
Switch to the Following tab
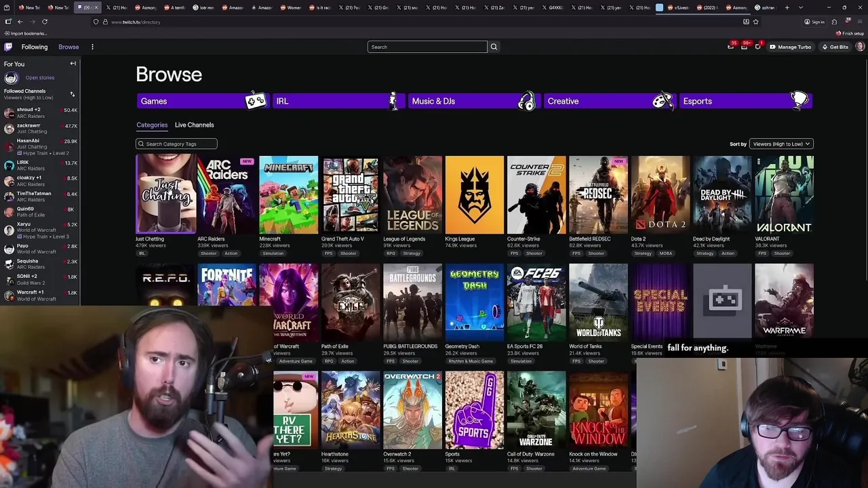pos(35,47)
